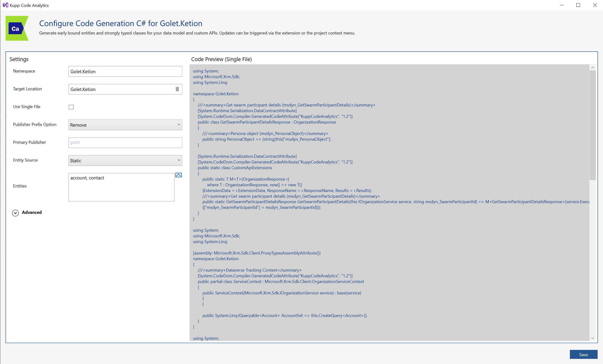This screenshot has width=603, height=364.
Task: Click the Save button
Action: 584,354
